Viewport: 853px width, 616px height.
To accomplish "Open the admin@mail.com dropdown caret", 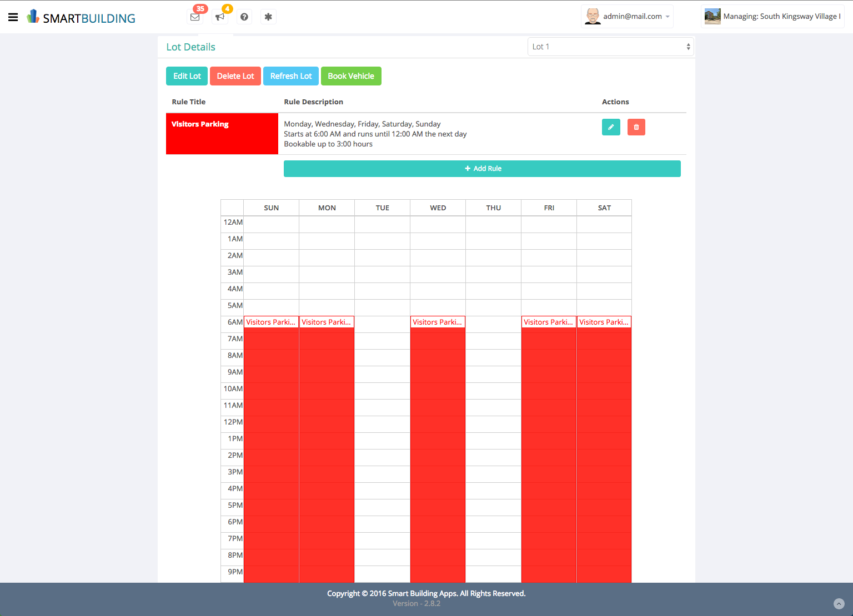I will pyautogui.click(x=667, y=16).
